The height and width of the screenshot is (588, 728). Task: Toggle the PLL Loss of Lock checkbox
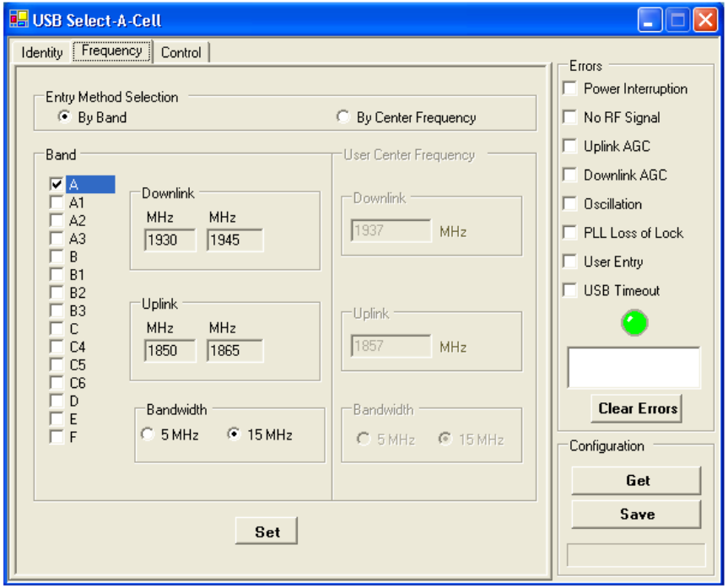tap(569, 232)
